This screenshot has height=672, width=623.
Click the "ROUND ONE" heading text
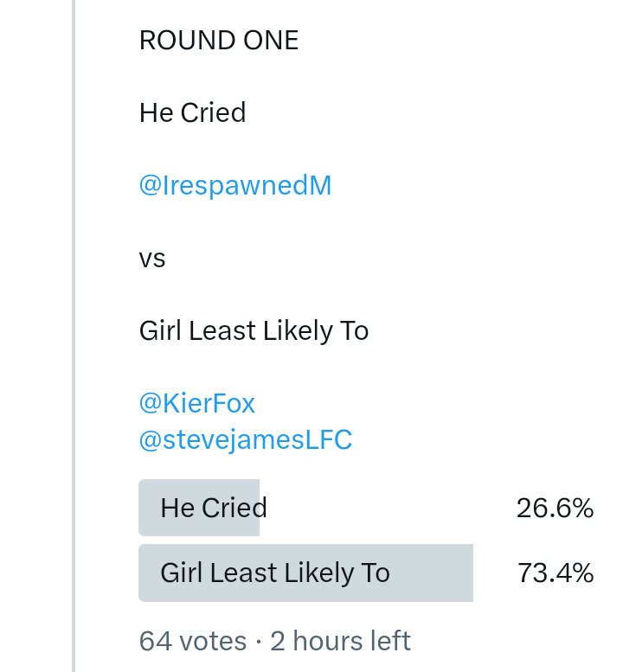point(219,41)
